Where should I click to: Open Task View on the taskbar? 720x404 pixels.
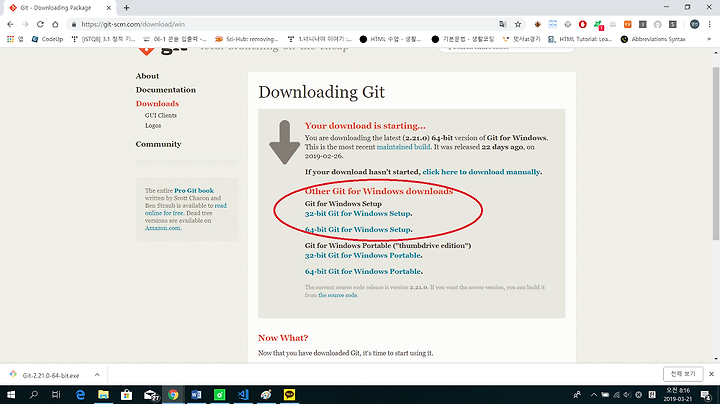point(56,395)
